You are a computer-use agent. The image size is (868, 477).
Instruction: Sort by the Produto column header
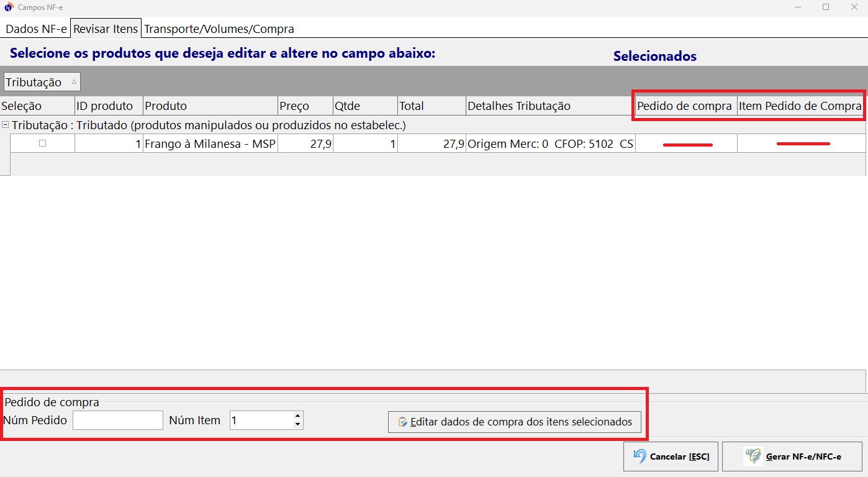pos(210,106)
